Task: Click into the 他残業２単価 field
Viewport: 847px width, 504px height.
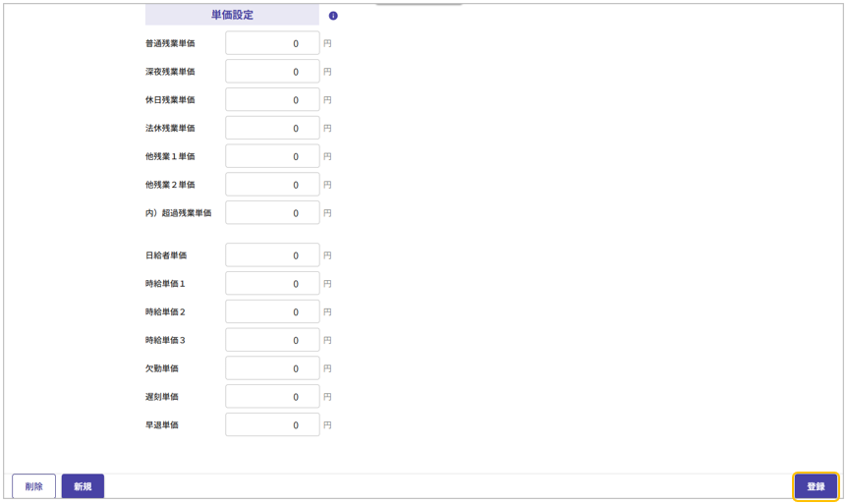Action: pos(272,185)
